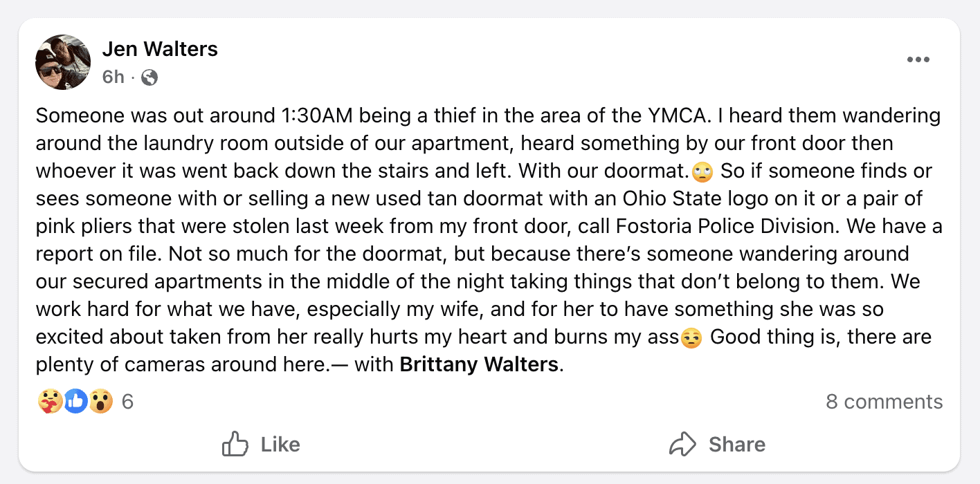Click the public globe audience icon

(149, 77)
